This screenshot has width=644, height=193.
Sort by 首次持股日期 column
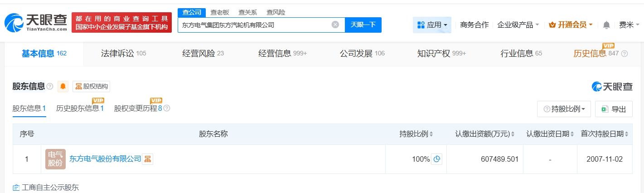(x=605, y=134)
